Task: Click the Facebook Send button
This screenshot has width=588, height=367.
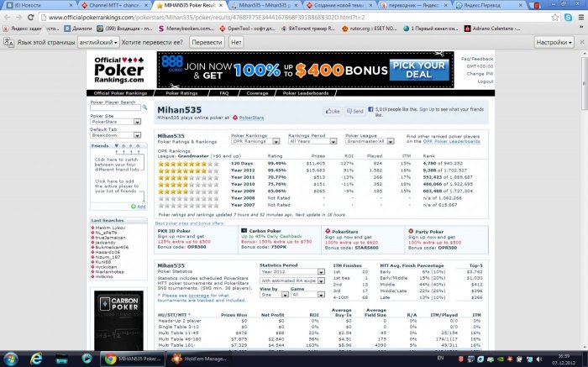Action: tap(354, 112)
